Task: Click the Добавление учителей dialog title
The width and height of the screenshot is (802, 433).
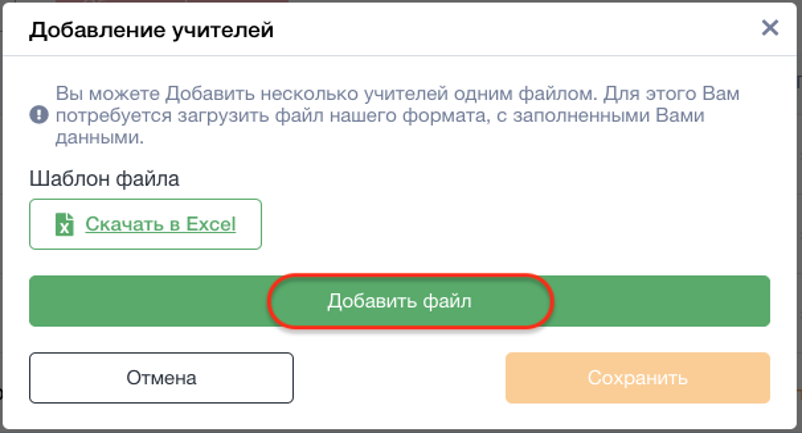Action: pos(151,30)
